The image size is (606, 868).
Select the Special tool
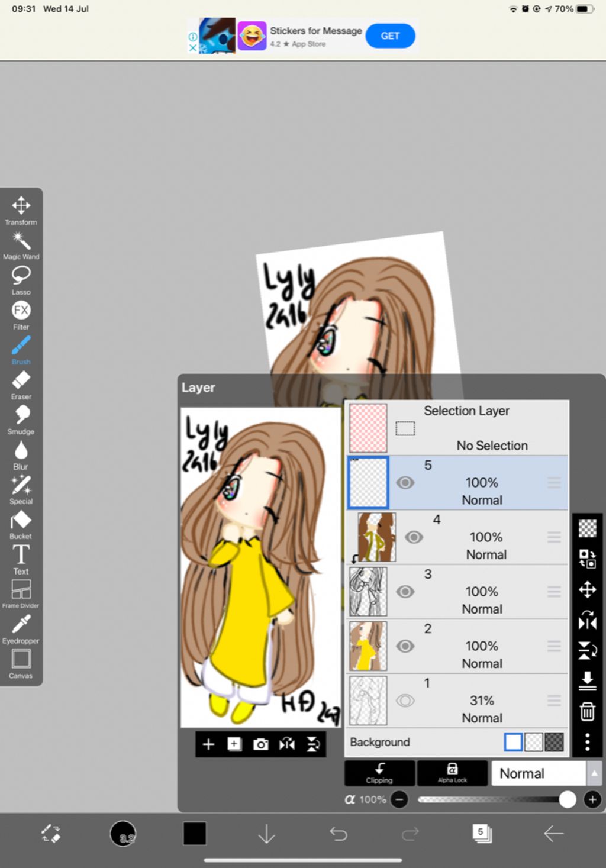[21, 489]
